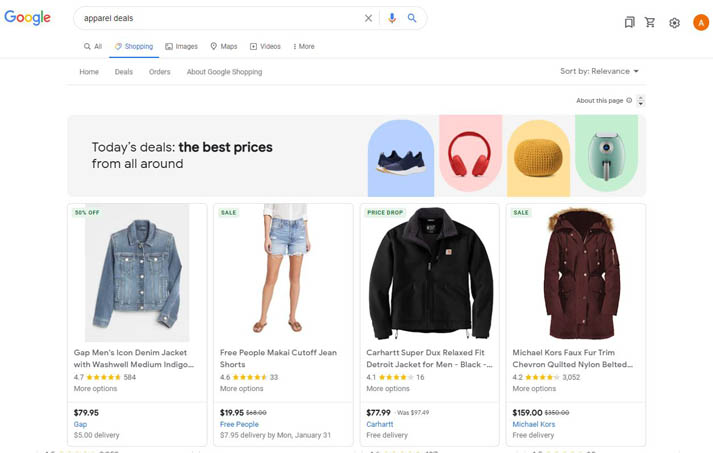The height and width of the screenshot is (453, 713).
Task: Click the PRICE DROP badge
Action: 385,212
